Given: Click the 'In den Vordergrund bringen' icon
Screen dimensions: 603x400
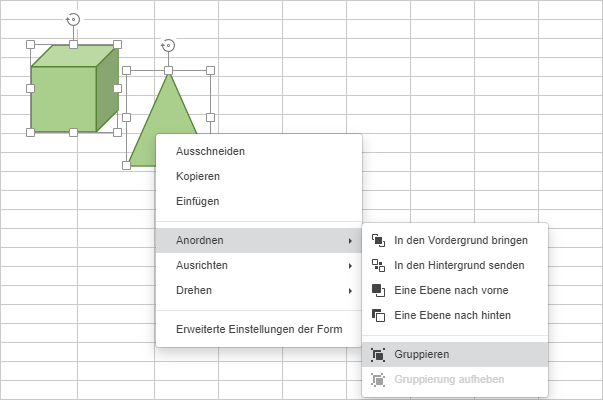Looking at the screenshot, I should tap(378, 240).
